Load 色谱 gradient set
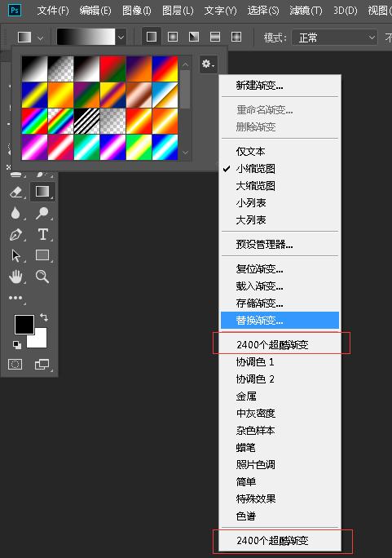This screenshot has height=558, width=392. click(x=280, y=516)
